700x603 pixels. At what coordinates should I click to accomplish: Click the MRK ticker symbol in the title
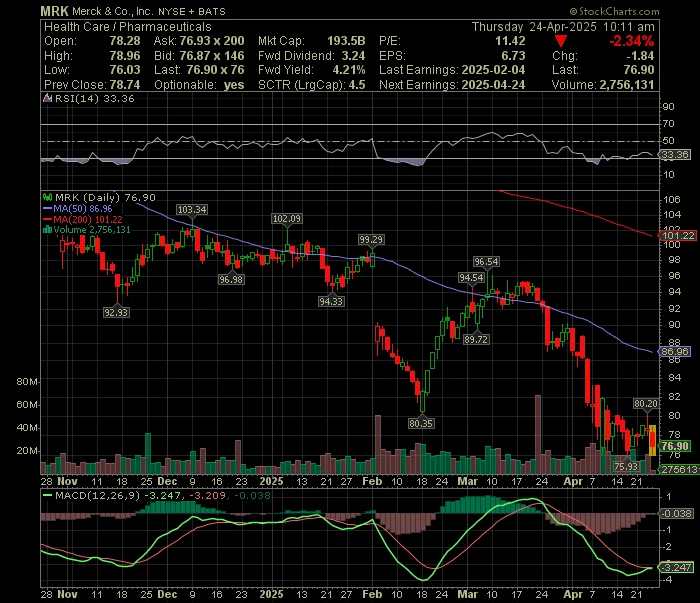click(54, 11)
